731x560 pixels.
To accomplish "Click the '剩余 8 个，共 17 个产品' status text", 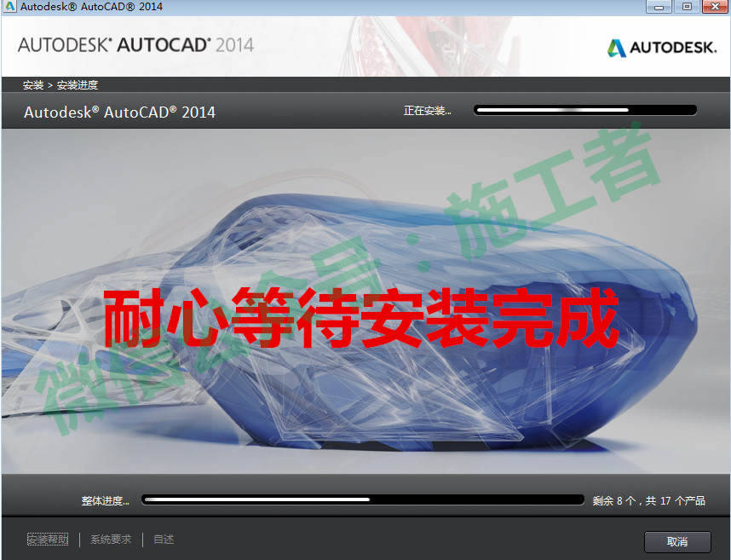I will coord(648,501).
